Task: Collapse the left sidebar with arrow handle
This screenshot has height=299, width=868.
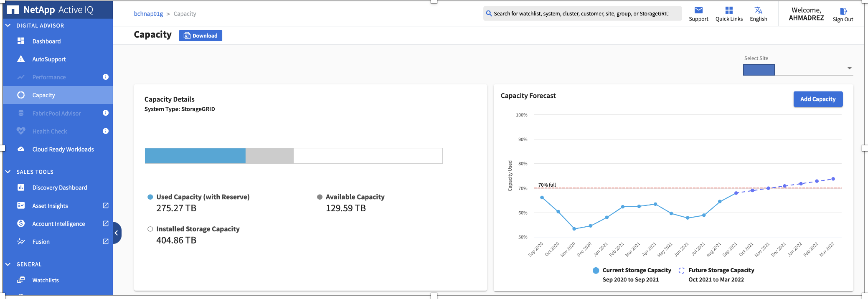Action: tap(116, 233)
